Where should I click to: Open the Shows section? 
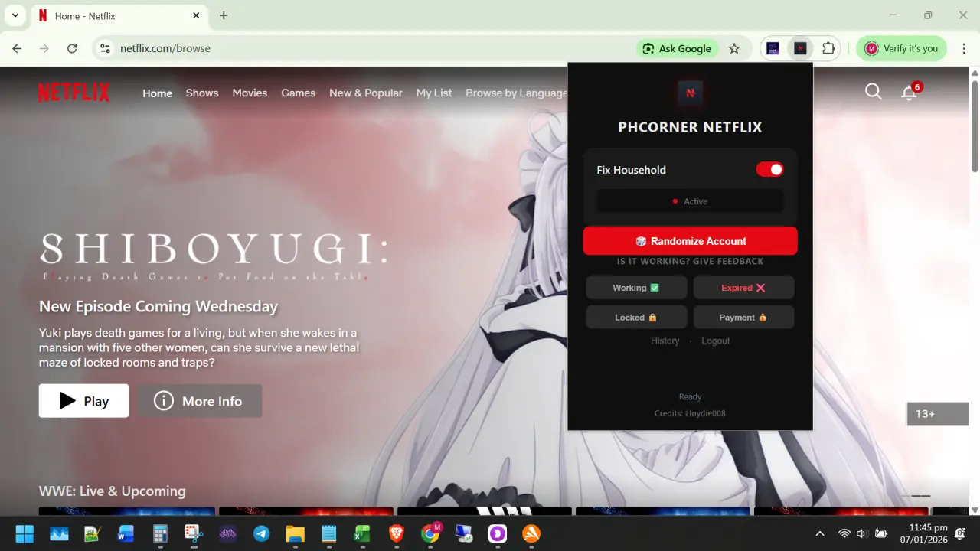202,93
